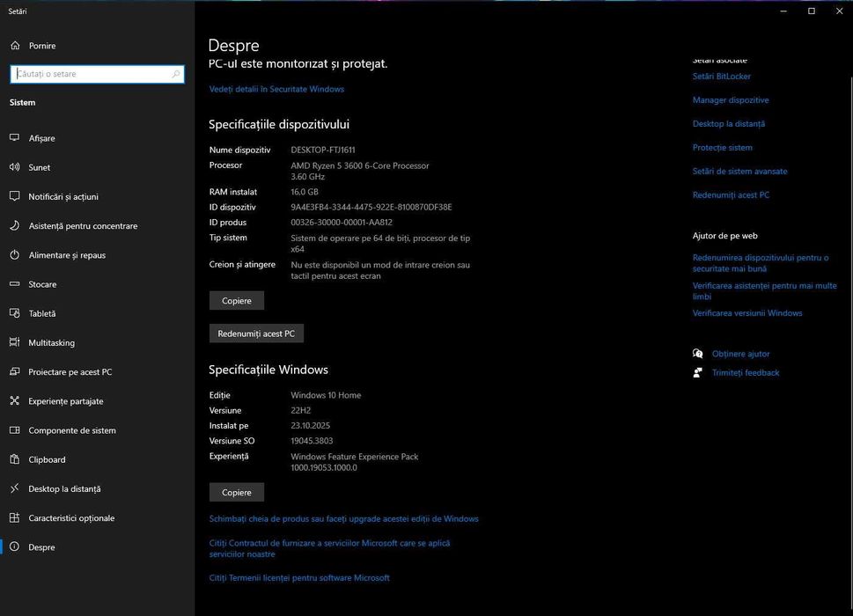Open the Protecție sistem link

pos(723,147)
